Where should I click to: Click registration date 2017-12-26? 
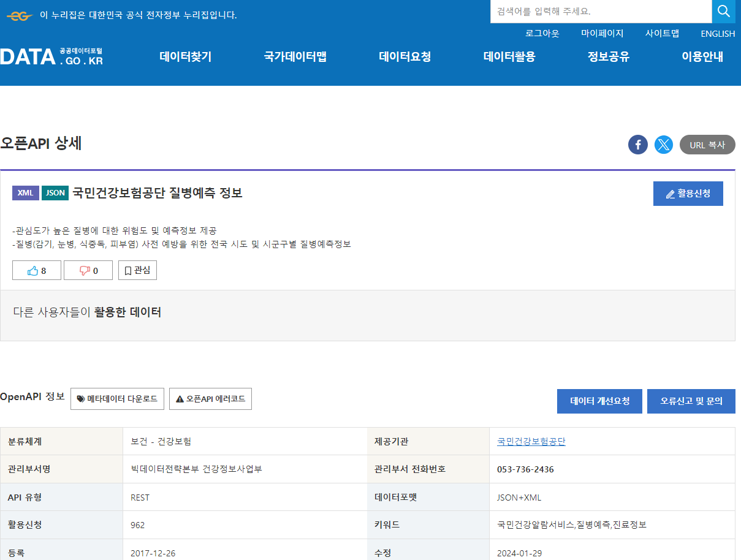[153, 553]
